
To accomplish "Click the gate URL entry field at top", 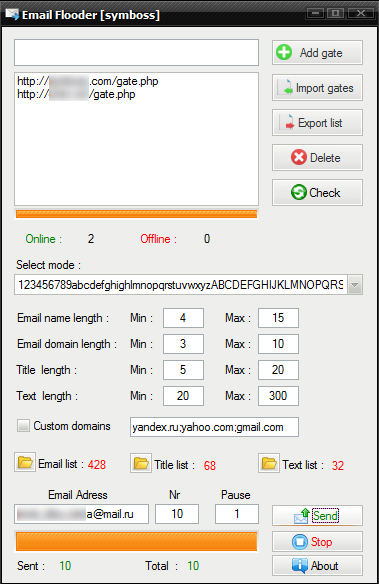I will (136, 53).
